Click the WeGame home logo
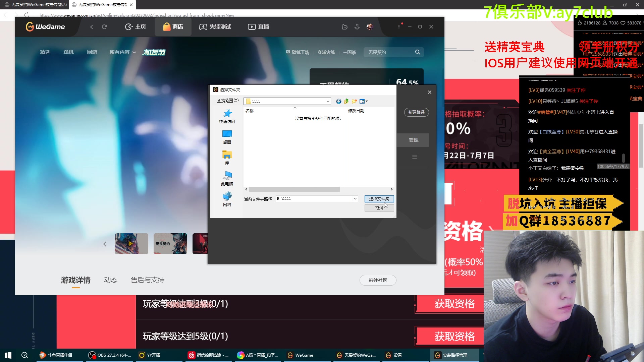This screenshot has width=644, height=362. (45, 27)
